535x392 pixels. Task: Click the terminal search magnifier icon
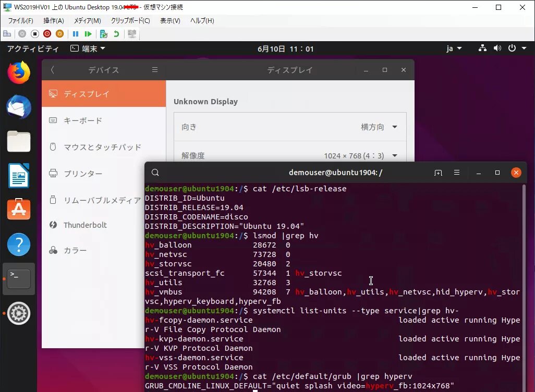point(155,173)
